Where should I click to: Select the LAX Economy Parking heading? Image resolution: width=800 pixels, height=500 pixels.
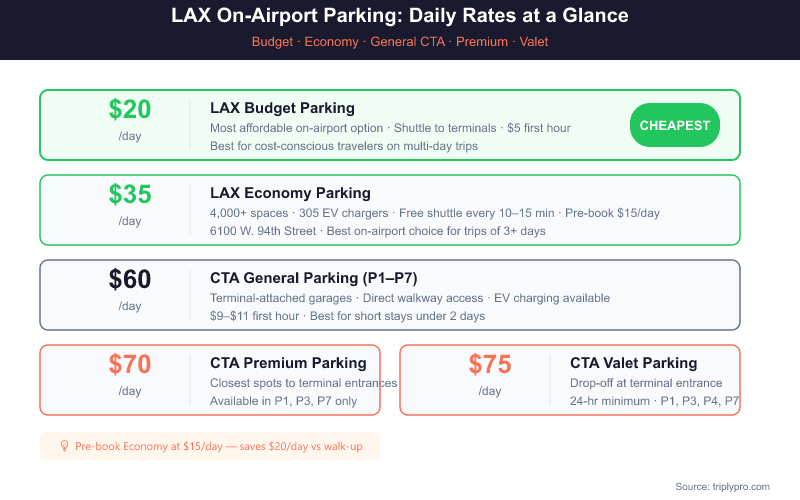(290, 193)
